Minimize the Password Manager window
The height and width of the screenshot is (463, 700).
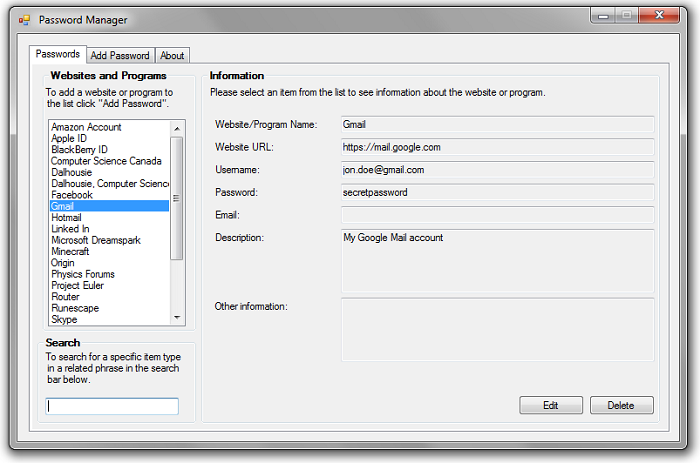pyautogui.click(x=603, y=16)
